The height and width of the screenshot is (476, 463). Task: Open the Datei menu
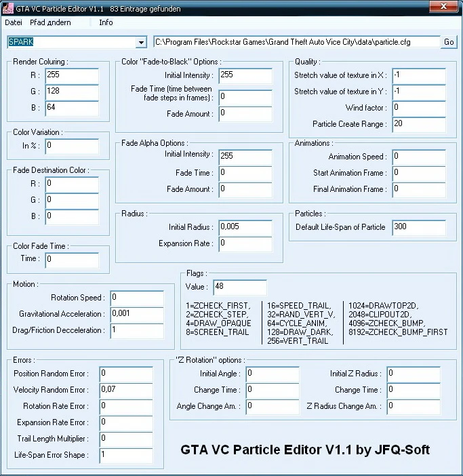click(14, 22)
